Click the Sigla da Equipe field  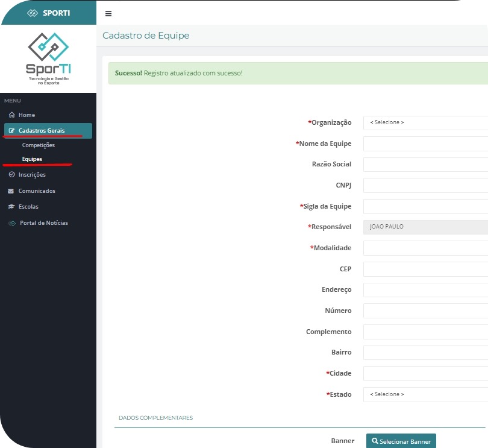pos(425,206)
